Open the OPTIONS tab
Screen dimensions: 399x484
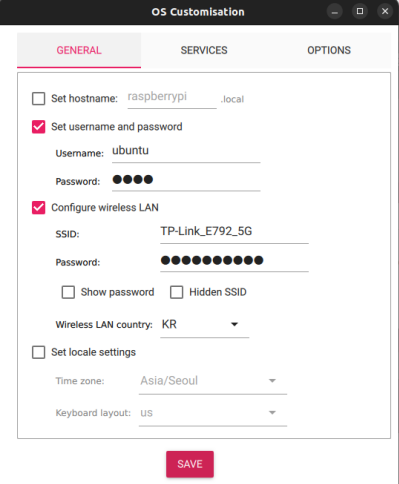point(329,50)
